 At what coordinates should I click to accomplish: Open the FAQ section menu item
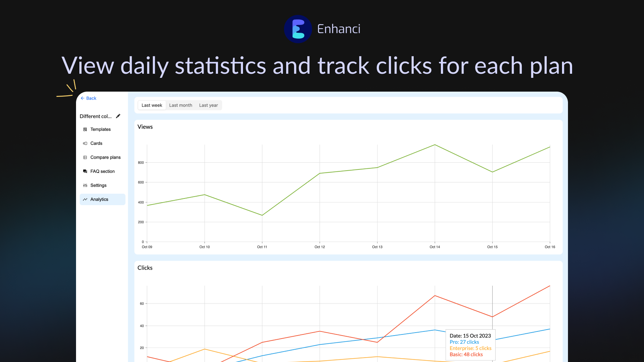(102, 171)
